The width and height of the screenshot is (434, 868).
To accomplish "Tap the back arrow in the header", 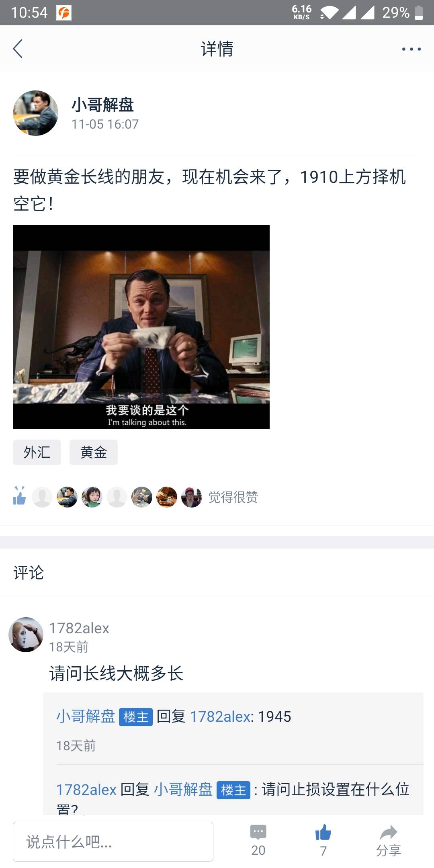I will click(18, 49).
